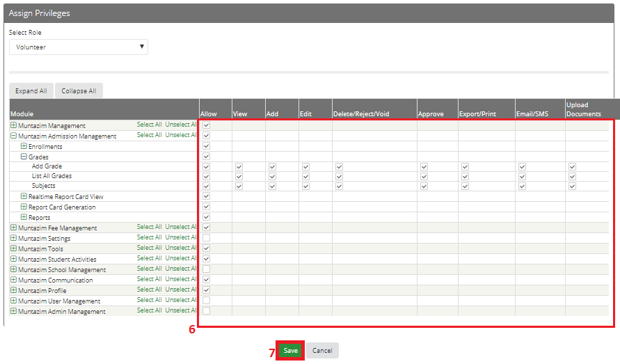This screenshot has height=364, width=620.
Task: Uncheck View for Add Grade
Action: 239,166
